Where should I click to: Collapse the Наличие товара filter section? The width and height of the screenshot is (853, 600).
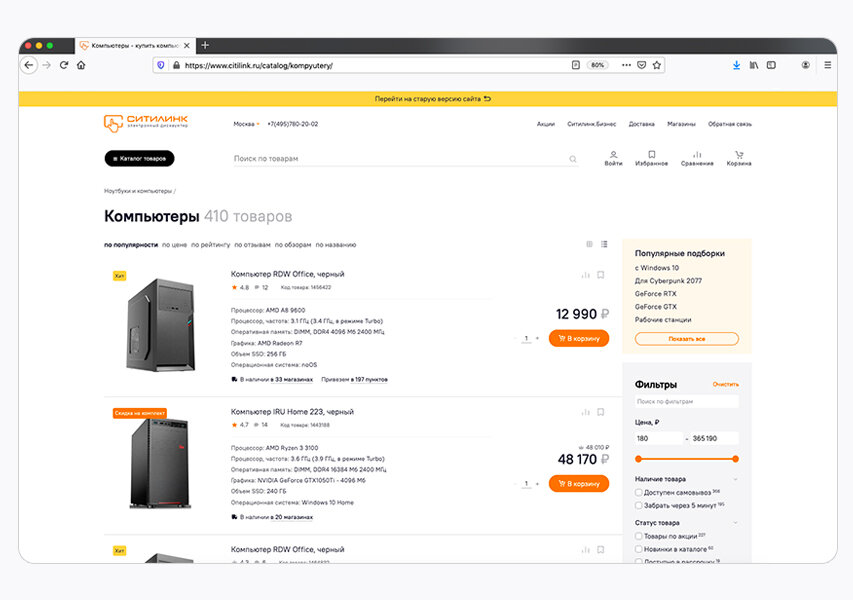coord(735,479)
